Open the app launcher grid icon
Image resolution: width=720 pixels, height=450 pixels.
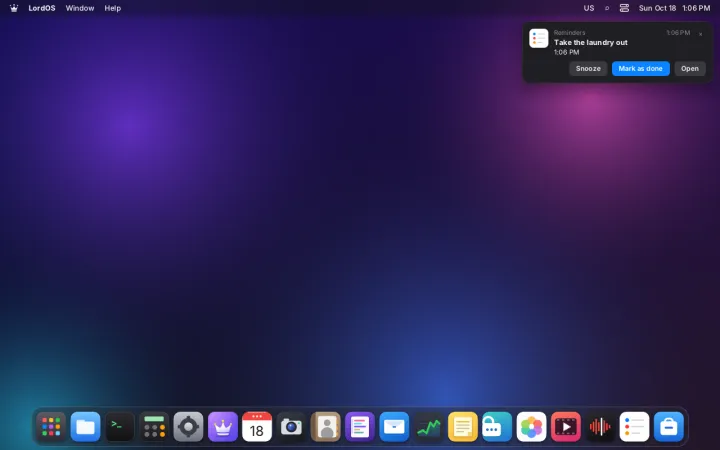51,427
